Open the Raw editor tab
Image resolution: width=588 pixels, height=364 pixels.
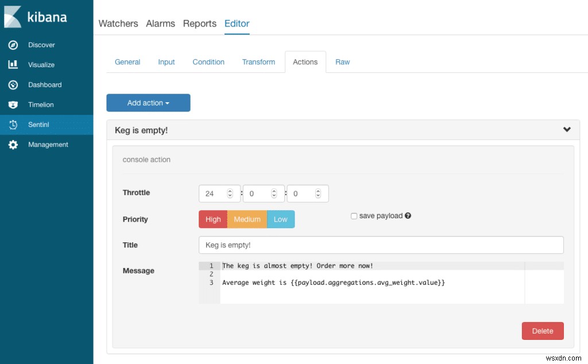coord(342,62)
